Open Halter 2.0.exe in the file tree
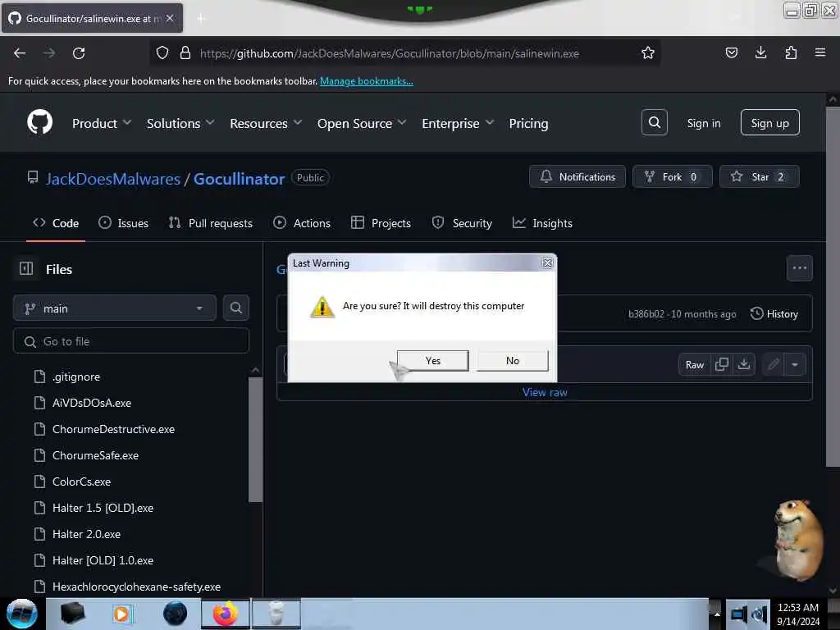This screenshot has height=630, width=840. pos(86,534)
